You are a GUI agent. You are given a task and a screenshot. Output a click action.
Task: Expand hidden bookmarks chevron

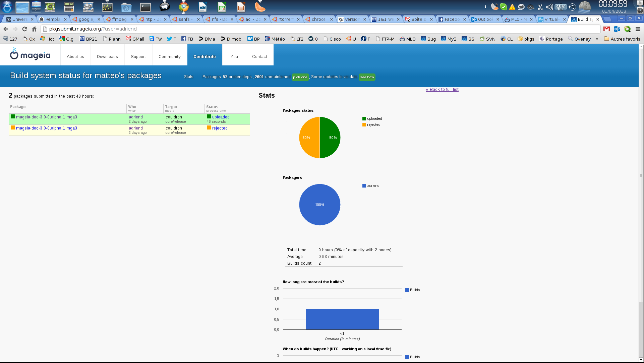(x=597, y=39)
